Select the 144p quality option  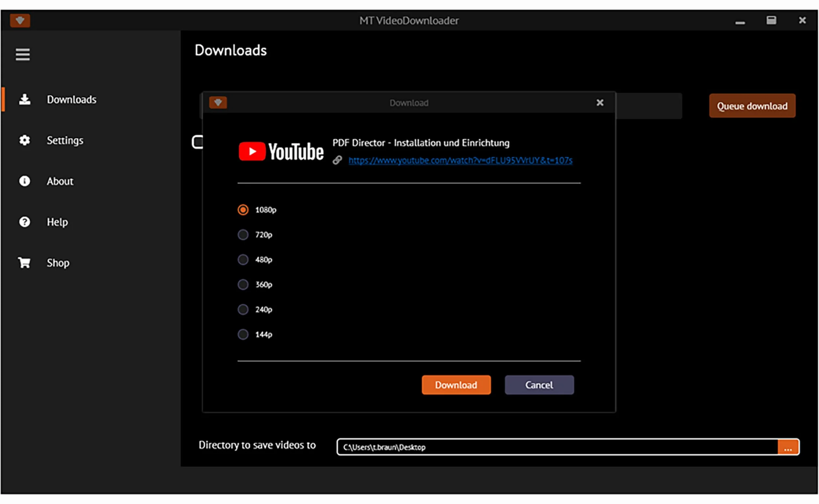tap(255, 334)
